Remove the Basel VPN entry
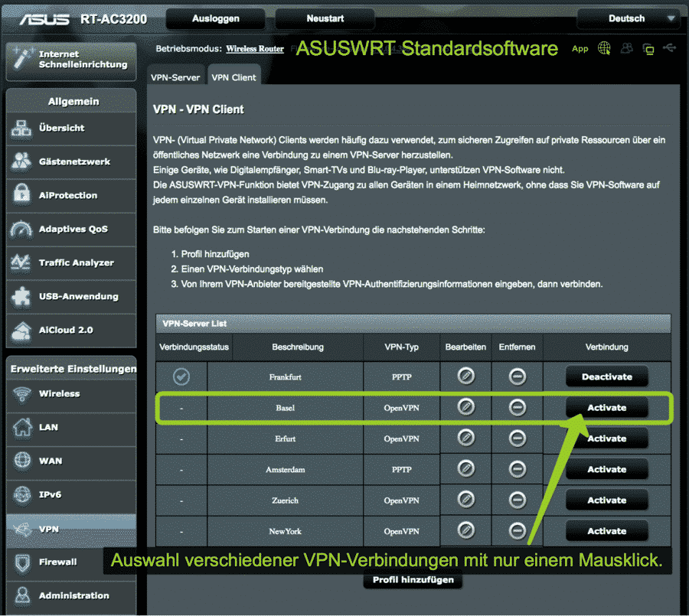Screen dimensions: 689x616 pyautogui.click(x=518, y=407)
